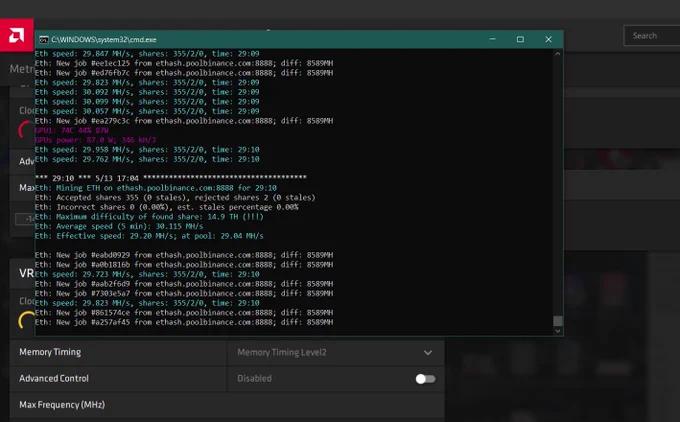Image resolution: width=680 pixels, height=422 pixels.
Task: Click the Memory Timing label
Action: (x=50, y=352)
